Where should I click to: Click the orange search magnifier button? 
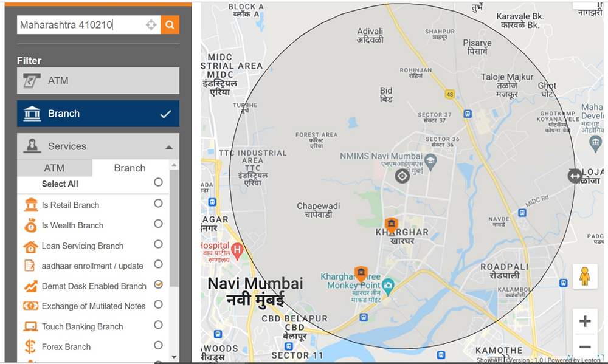(170, 25)
